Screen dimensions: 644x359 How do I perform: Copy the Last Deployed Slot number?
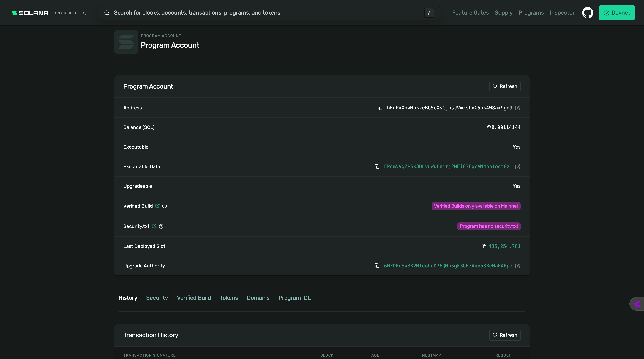pyautogui.click(x=484, y=246)
